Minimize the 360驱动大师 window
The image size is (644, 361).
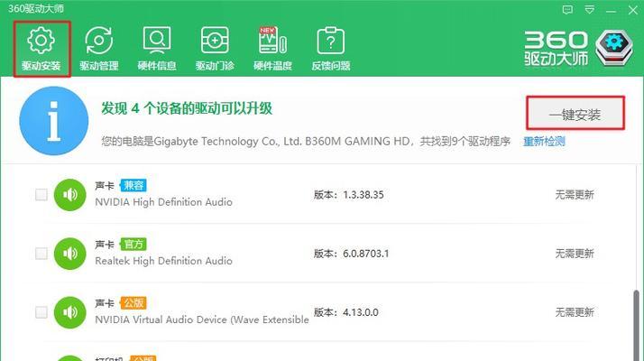point(612,11)
